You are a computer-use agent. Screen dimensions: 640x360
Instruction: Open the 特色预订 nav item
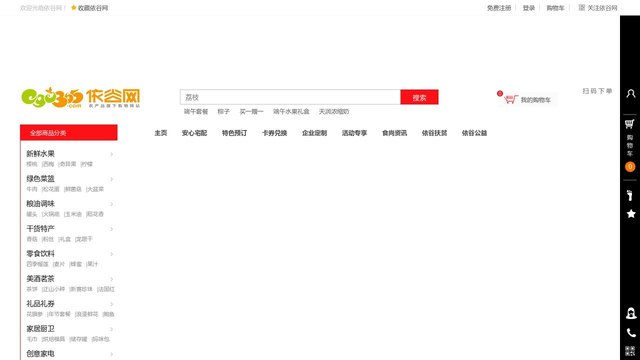[x=234, y=133]
